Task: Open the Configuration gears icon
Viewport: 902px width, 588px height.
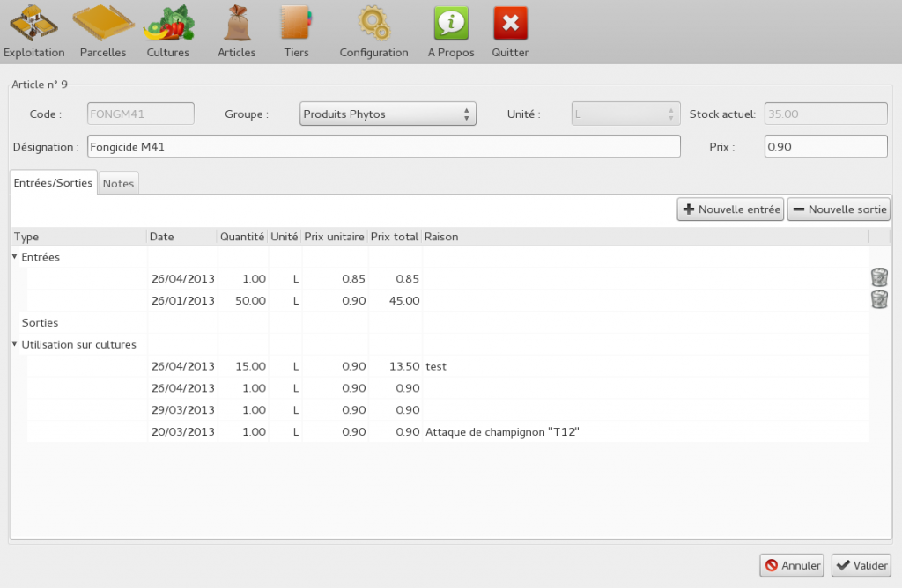Action: [373, 24]
